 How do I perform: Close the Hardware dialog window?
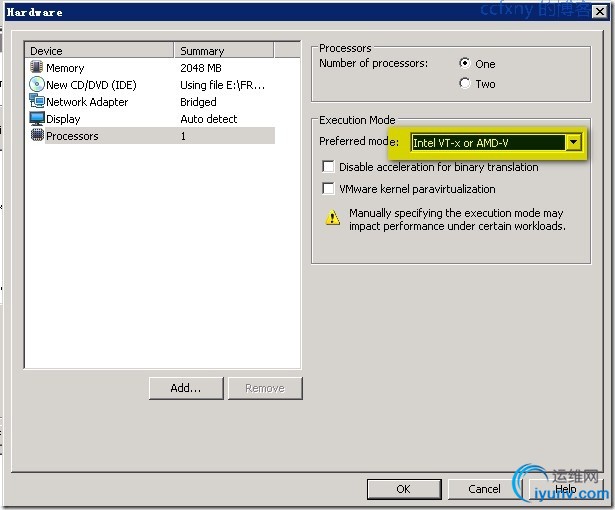[600, 11]
